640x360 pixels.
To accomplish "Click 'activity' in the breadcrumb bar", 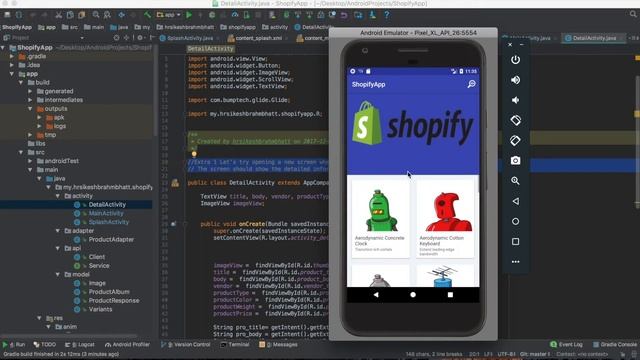I will 275,27.
